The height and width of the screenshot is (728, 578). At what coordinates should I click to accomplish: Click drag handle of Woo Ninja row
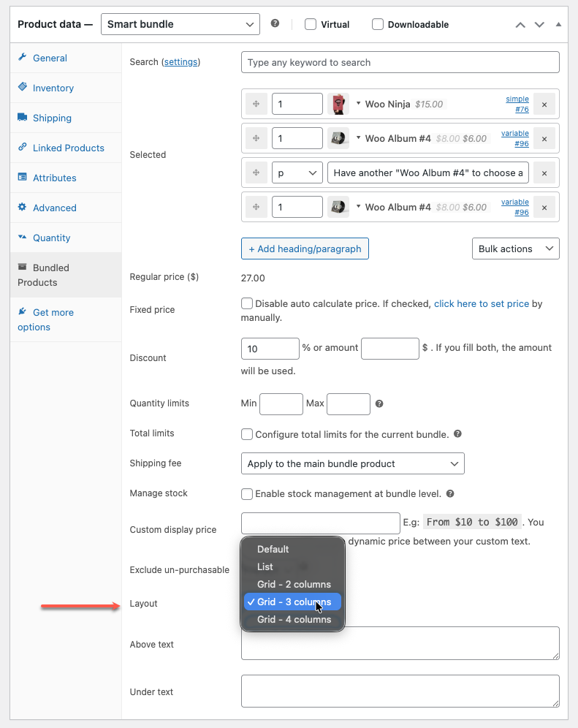[x=256, y=104]
